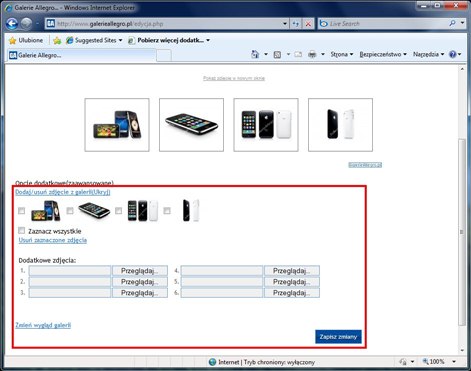Open the Bezpieczeństwo menu

coord(383,54)
